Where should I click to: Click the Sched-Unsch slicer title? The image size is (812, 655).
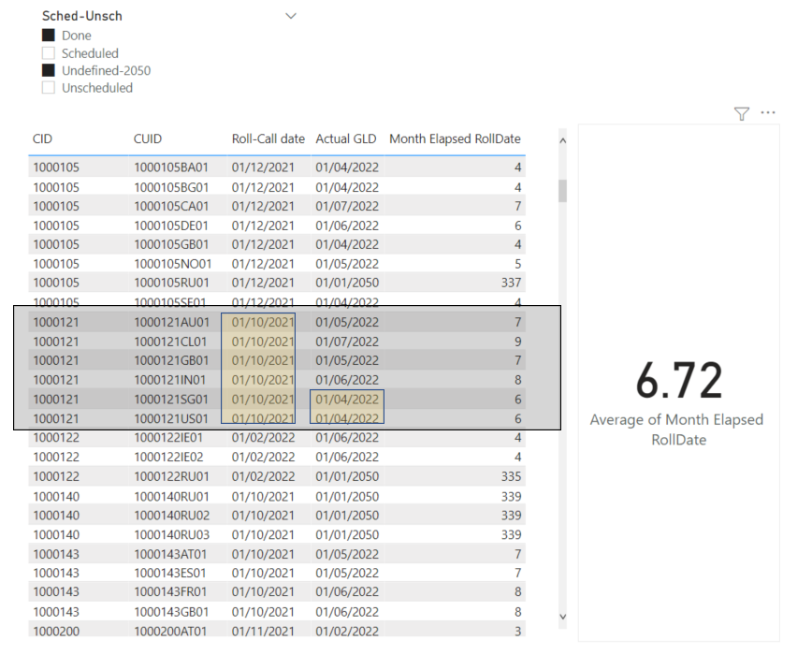pos(81,16)
